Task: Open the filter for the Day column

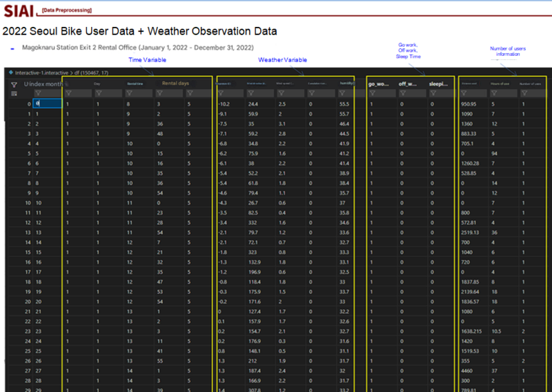Action: 97,93
